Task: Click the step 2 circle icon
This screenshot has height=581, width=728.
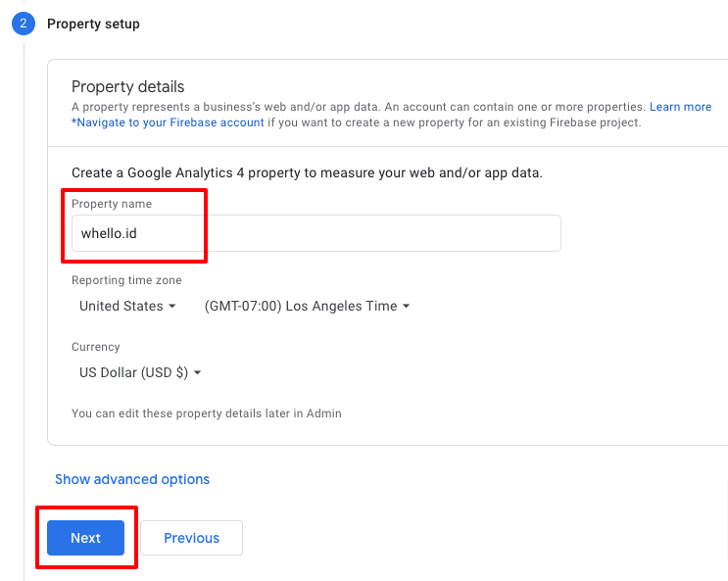Action: 23,24
